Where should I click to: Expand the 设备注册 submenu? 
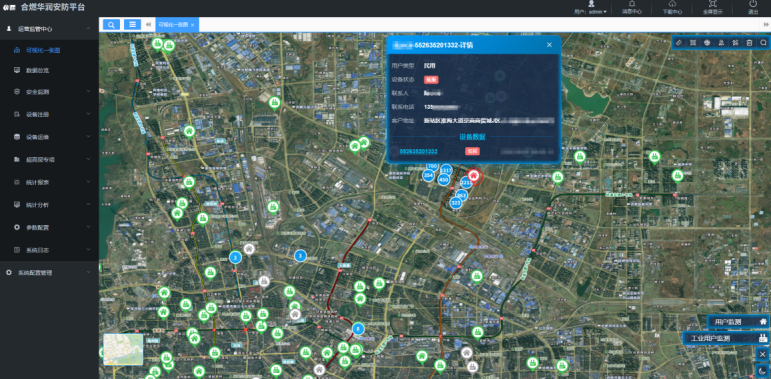pos(49,114)
